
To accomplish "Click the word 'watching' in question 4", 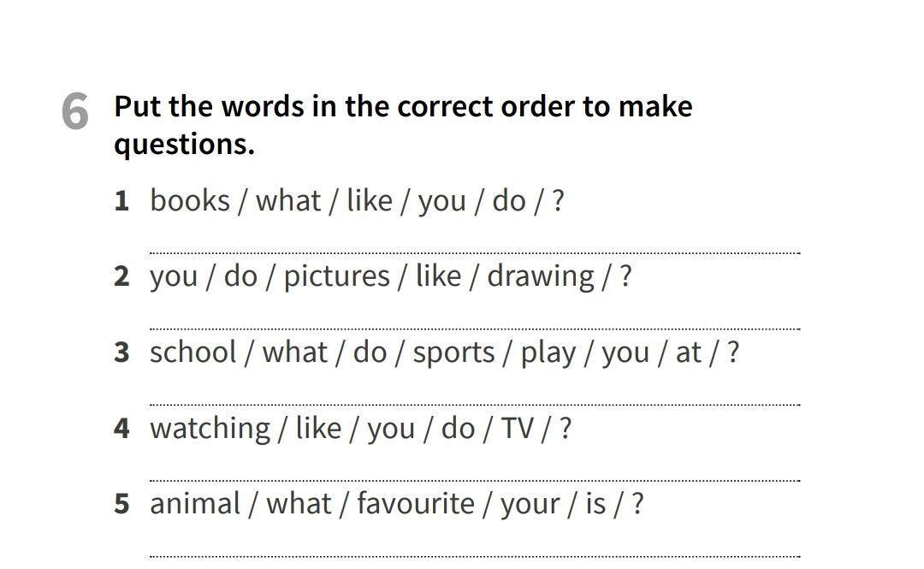I will pos(210,428).
